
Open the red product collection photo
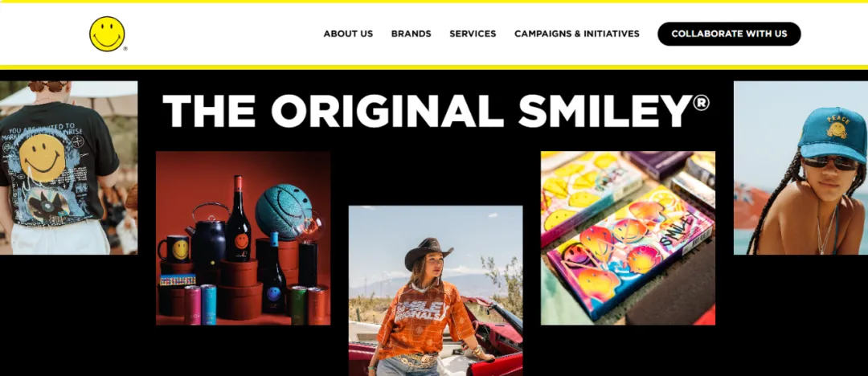[x=243, y=238]
